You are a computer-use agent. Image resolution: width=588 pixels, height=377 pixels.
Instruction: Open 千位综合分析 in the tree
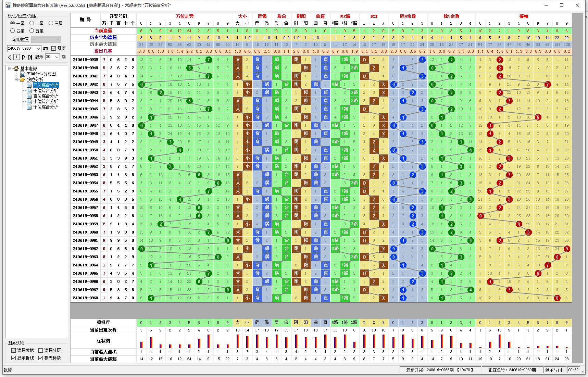pos(46,90)
